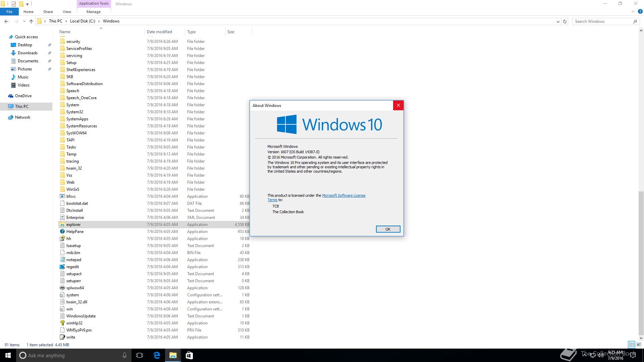Click the system configuration settings icon
Viewport: 644px width, 362px height.
pos(62,295)
